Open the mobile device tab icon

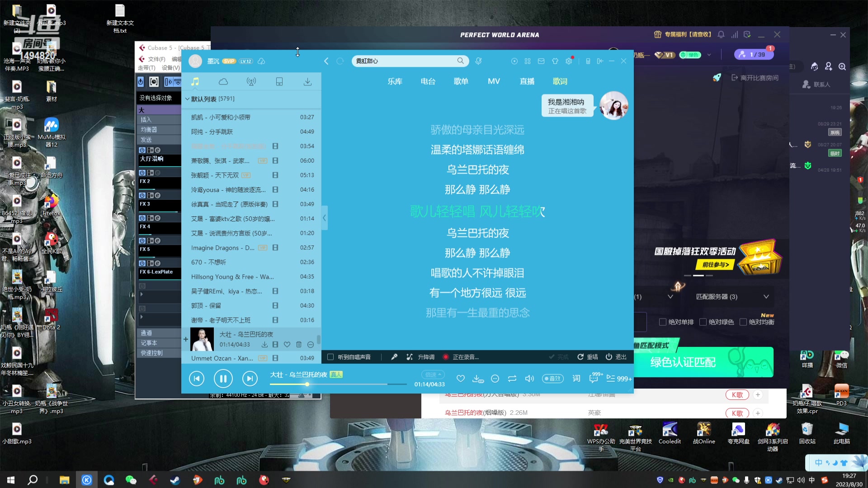[x=279, y=81]
